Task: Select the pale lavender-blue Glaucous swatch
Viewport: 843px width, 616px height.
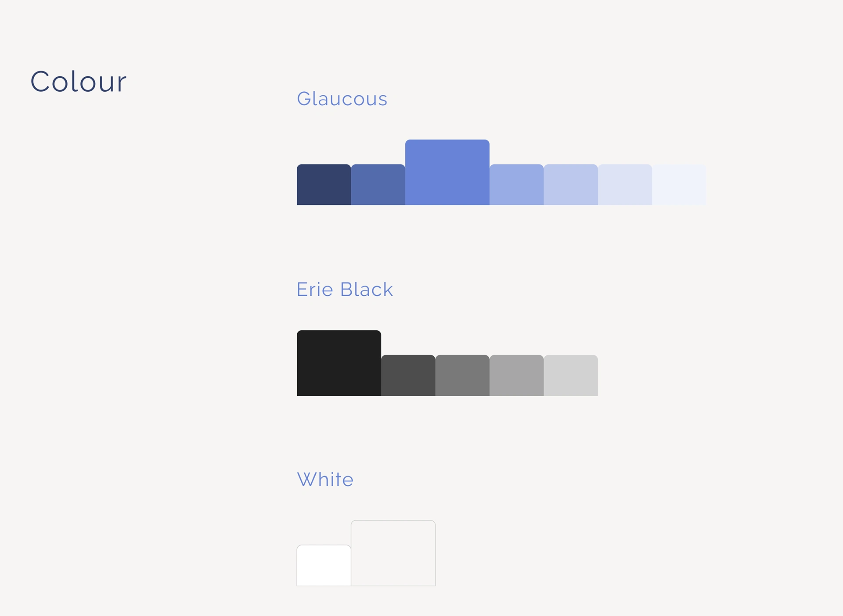Action: click(x=571, y=185)
